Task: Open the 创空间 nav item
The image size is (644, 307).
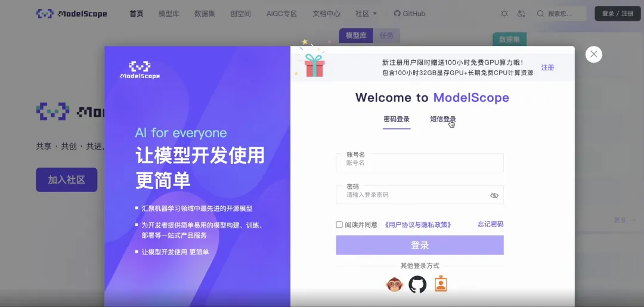Action: tap(241, 14)
